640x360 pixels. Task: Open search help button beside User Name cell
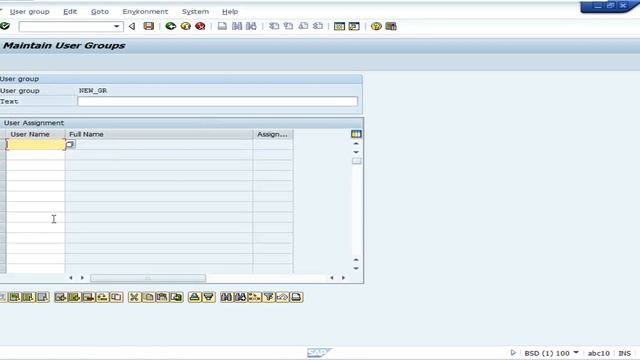pos(70,144)
